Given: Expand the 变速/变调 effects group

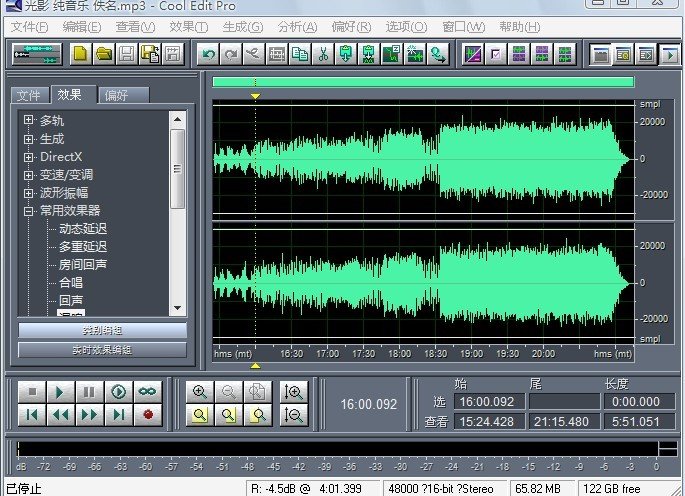Looking at the screenshot, I should 29,175.
